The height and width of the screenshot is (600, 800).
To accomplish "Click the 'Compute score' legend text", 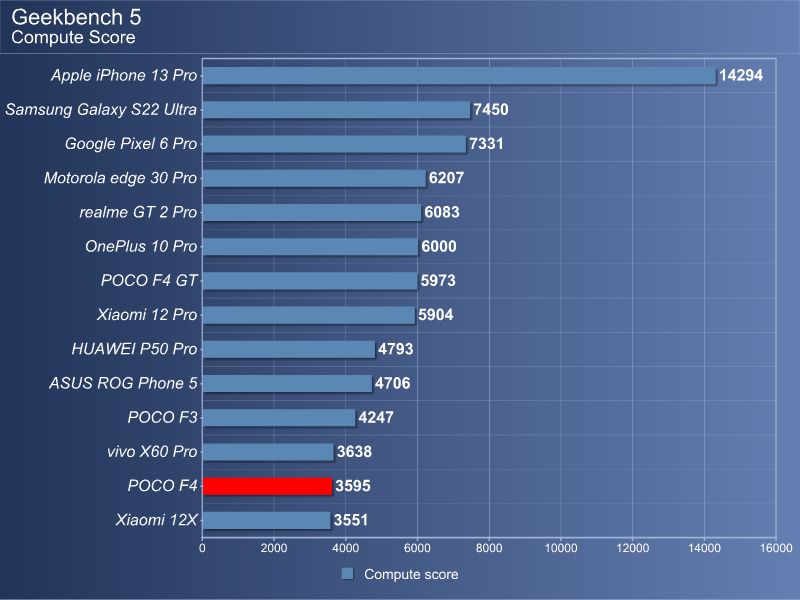I will 411,574.
